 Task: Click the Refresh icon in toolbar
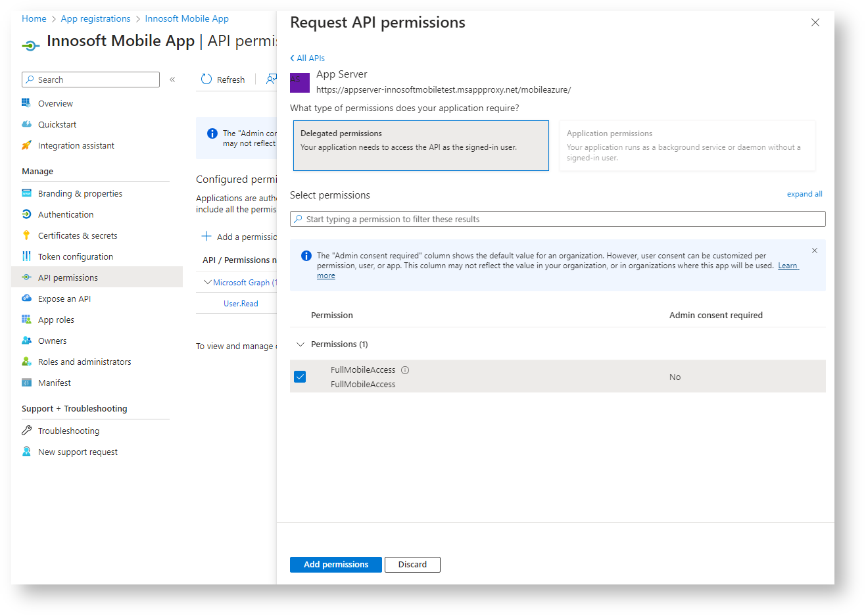tap(206, 80)
